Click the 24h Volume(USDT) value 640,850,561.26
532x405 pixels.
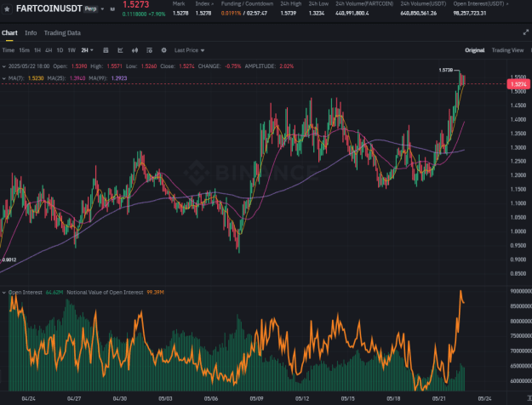click(x=418, y=14)
